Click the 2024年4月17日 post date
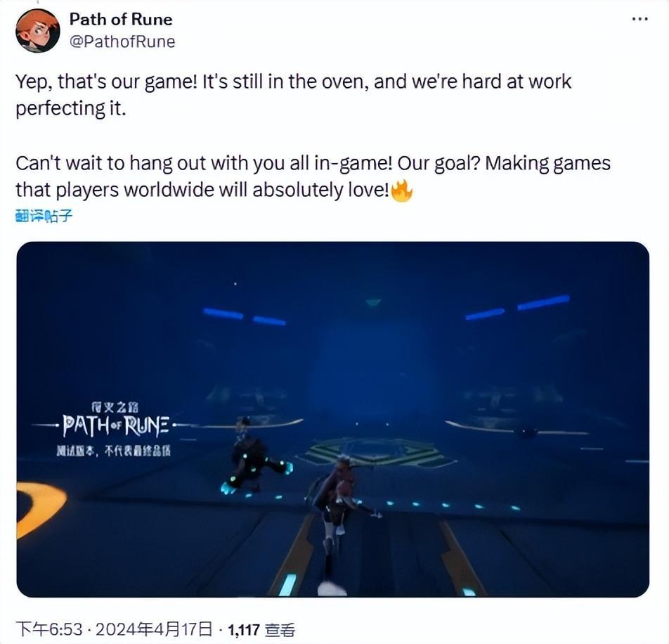The width and height of the screenshot is (669, 644). [154, 630]
